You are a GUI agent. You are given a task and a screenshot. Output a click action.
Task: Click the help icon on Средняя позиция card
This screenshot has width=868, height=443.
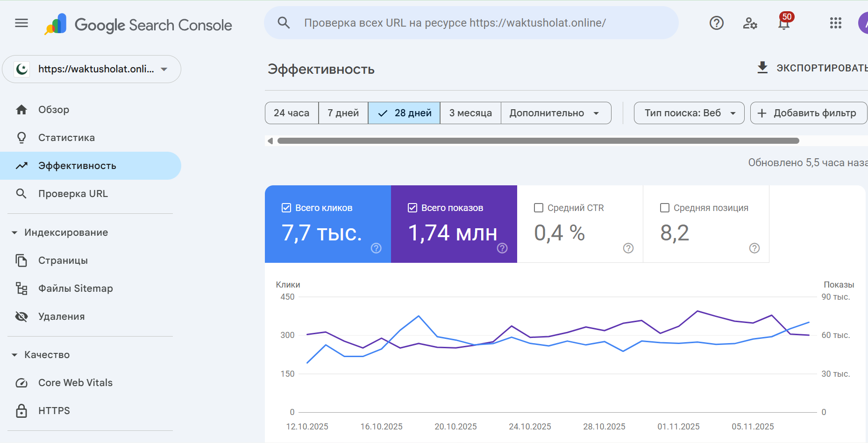tap(754, 248)
